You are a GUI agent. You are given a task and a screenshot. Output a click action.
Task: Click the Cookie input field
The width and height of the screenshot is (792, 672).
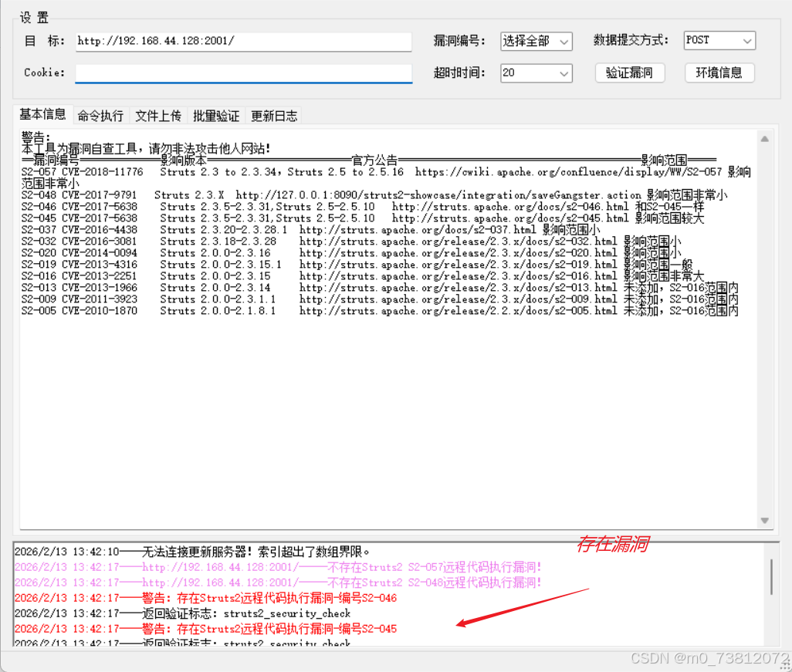click(243, 73)
